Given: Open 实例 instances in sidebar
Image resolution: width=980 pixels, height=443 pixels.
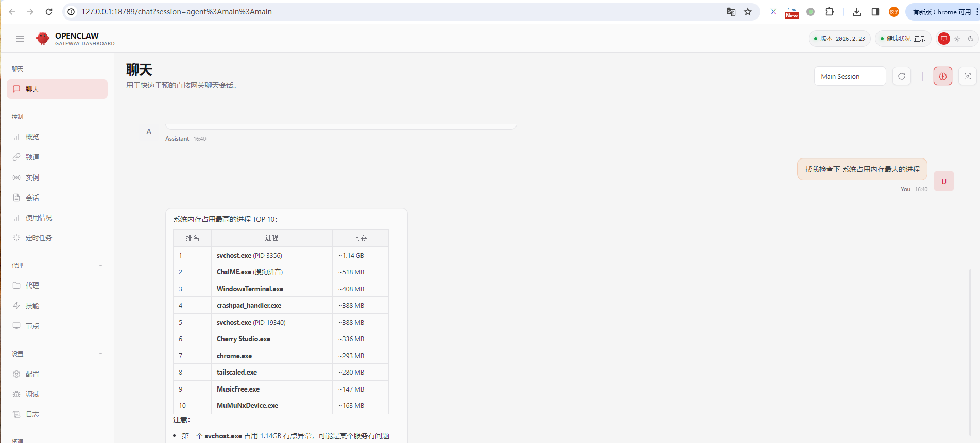Looking at the screenshot, I should click(x=57, y=178).
